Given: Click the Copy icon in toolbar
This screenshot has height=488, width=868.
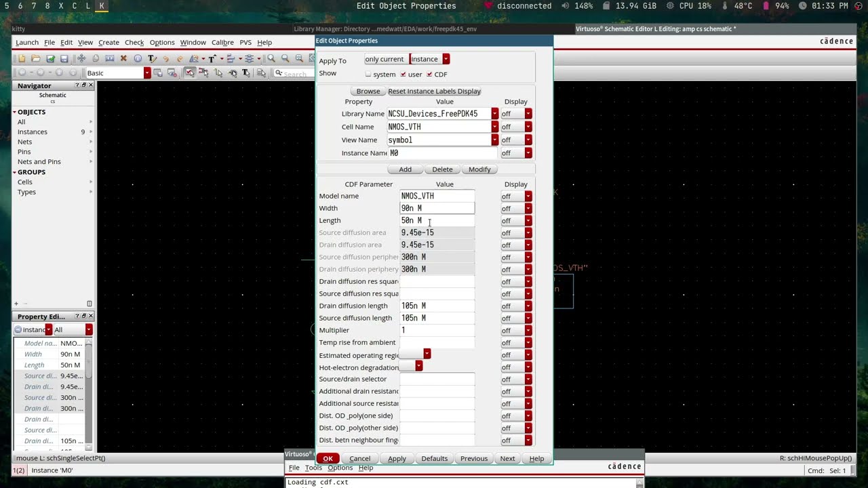Looking at the screenshot, I should (96, 59).
